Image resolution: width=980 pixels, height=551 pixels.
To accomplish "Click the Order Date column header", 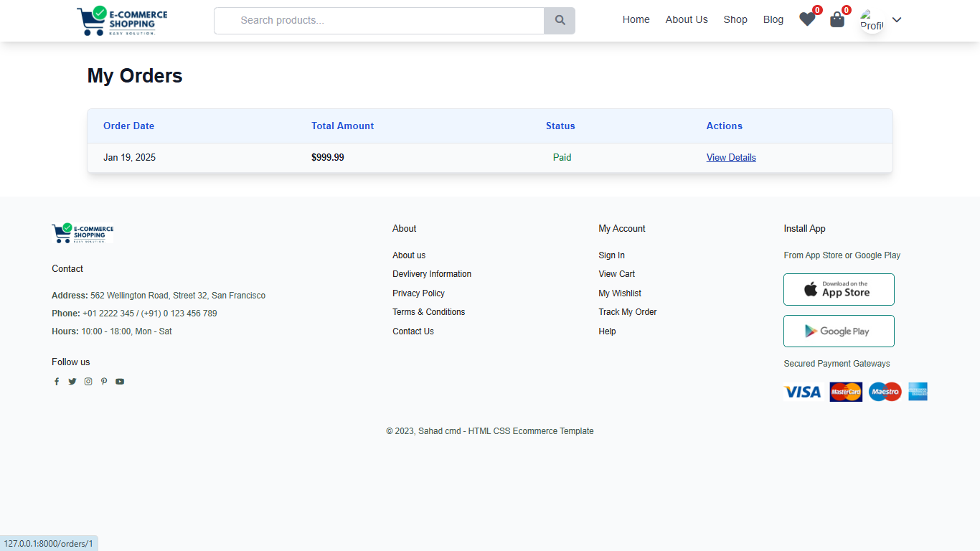I will (129, 126).
